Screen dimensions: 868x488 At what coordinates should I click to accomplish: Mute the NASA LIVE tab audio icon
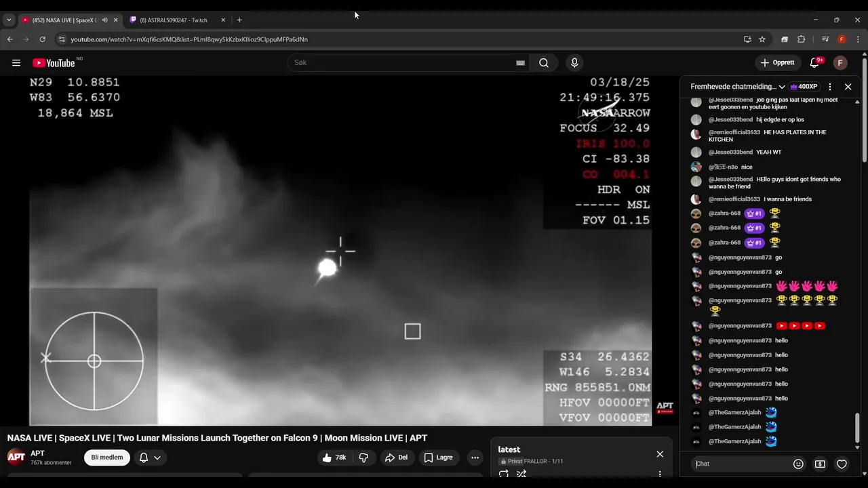(104, 20)
